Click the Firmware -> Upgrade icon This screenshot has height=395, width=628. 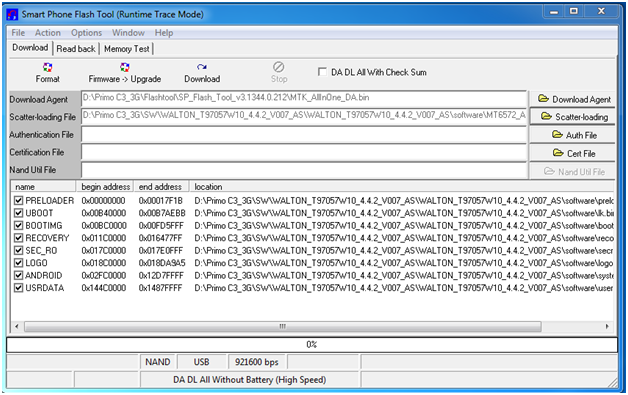(125, 67)
